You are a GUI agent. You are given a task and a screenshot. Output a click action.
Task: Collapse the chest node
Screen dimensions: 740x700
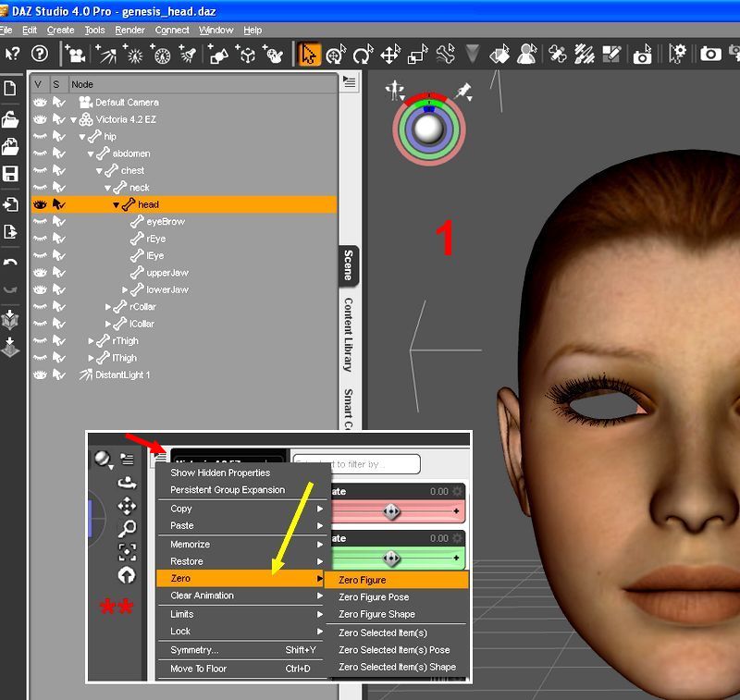point(99,171)
